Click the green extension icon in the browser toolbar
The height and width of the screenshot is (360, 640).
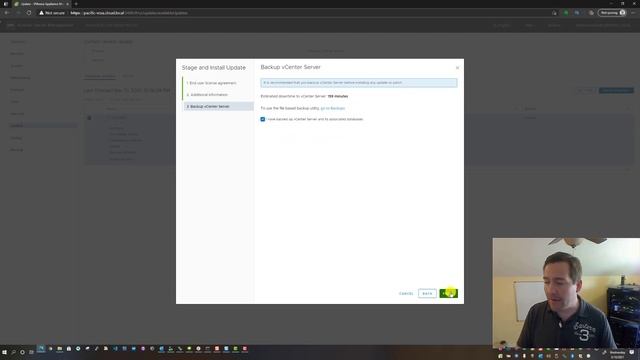tap(566, 13)
